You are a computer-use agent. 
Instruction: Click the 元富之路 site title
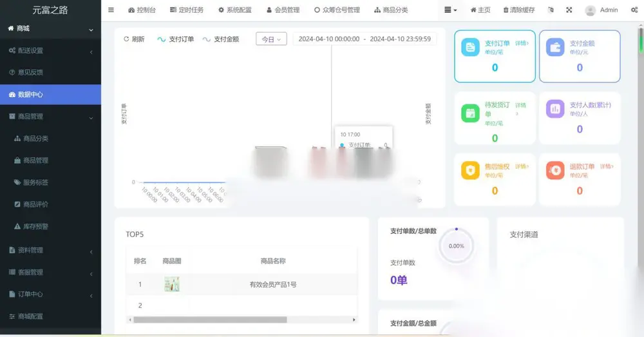coord(50,10)
